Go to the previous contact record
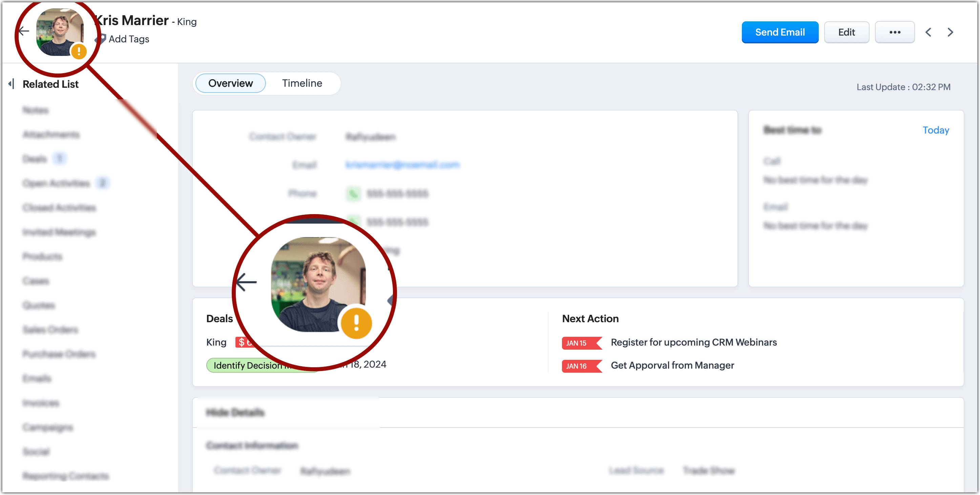 pos(928,32)
